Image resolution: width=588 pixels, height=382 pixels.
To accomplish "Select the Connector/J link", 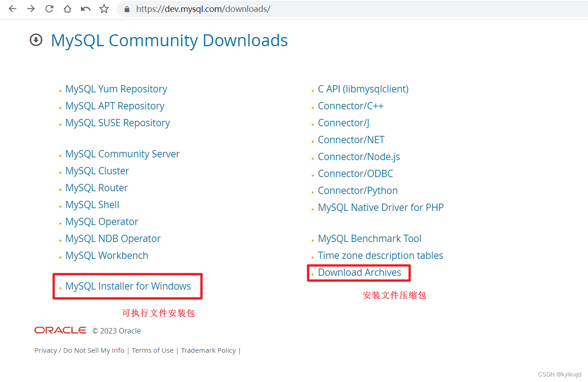I will click(x=344, y=123).
